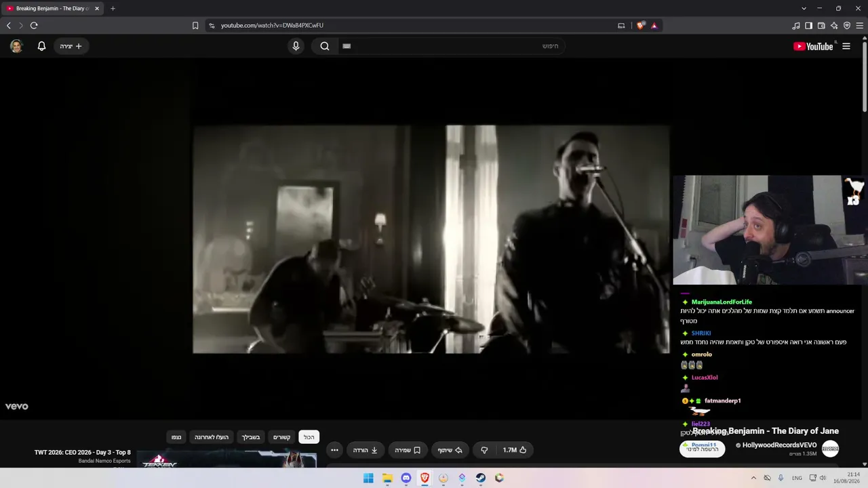The width and height of the screenshot is (868, 488).
Task: Go back in browser history
Action: point(9,26)
